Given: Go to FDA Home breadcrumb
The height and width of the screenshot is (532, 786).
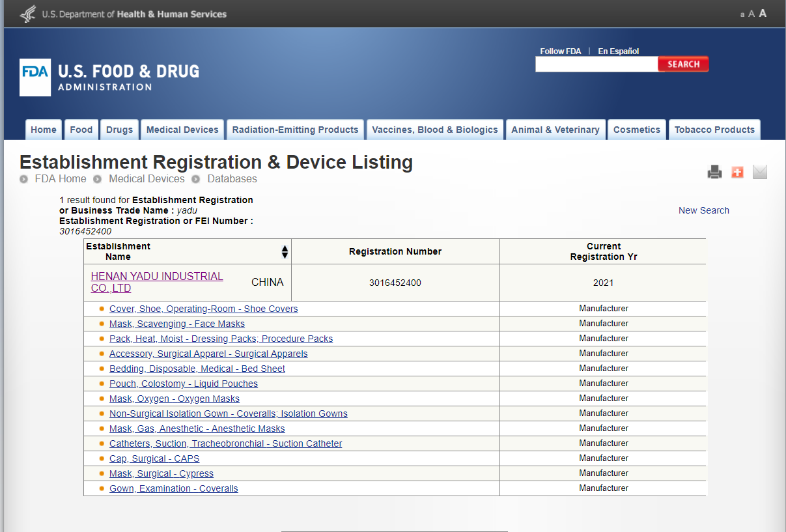Looking at the screenshot, I should tap(61, 178).
